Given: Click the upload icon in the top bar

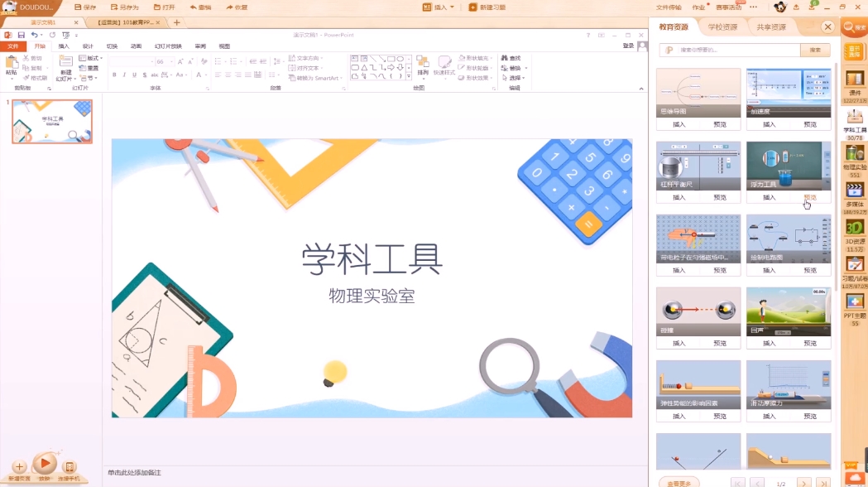Looking at the screenshot, I should click(796, 7).
